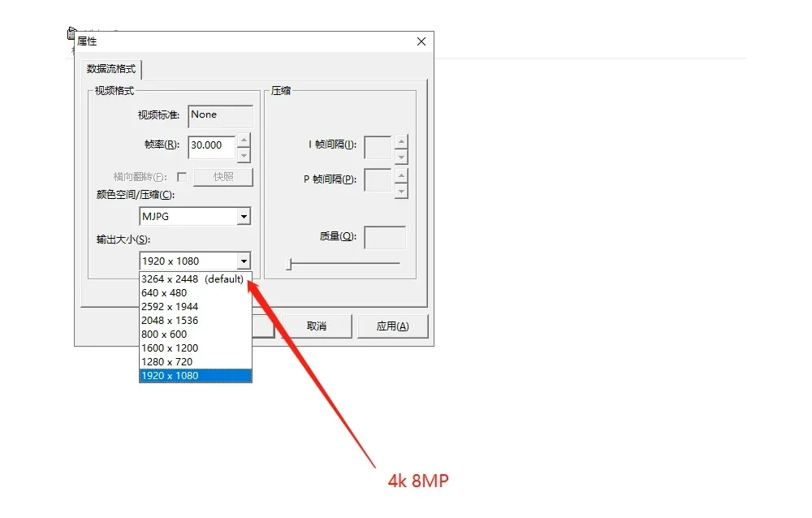Choose 800 x 600 resolution

195,335
